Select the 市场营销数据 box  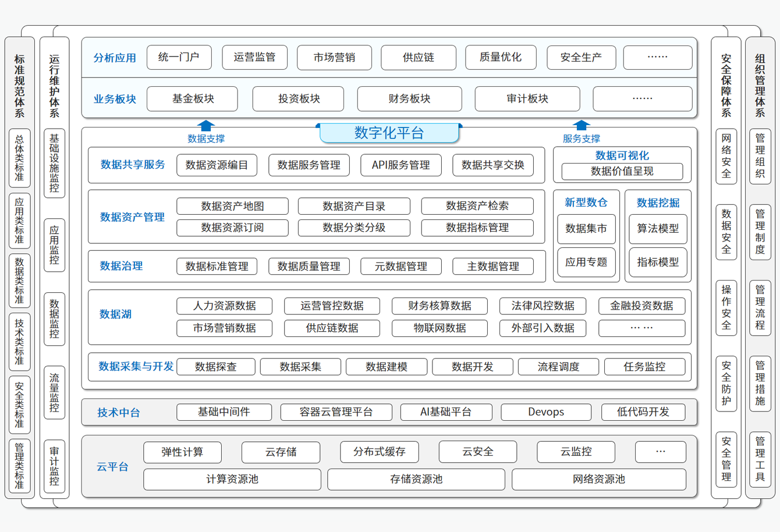(225, 328)
